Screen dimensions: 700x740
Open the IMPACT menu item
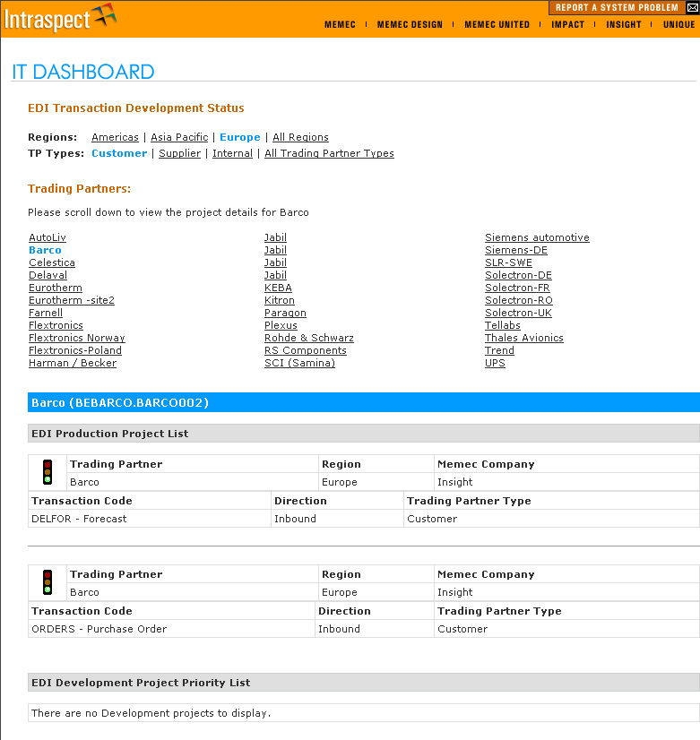(568, 24)
